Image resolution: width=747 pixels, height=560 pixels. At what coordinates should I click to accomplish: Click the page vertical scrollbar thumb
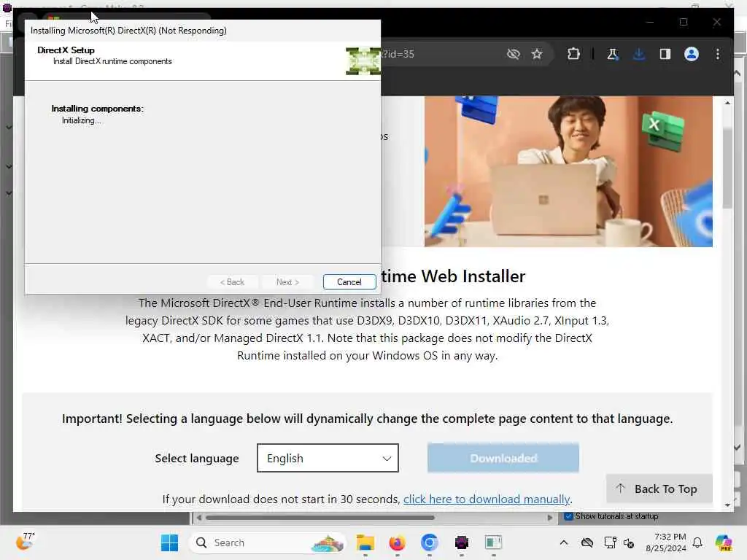point(727,168)
